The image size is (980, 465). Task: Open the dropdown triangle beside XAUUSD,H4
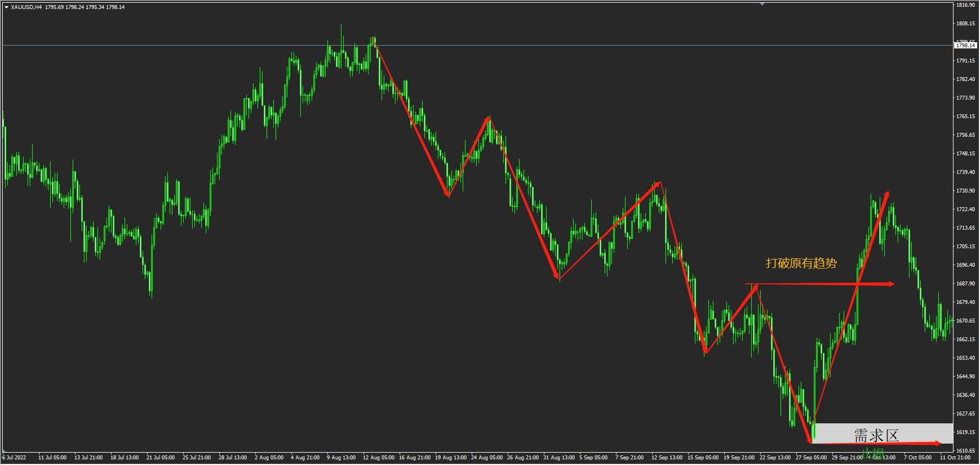coord(6,7)
